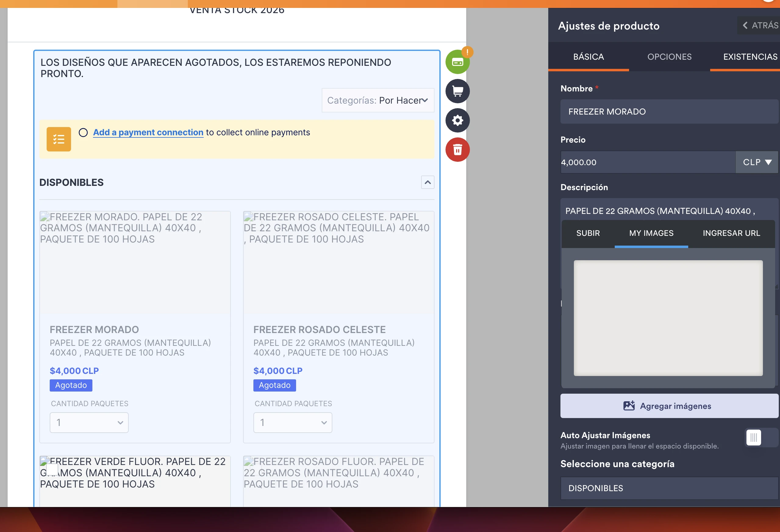
Task: Open FREEZER ROSADO CELESTE quantity dropdown
Action: (293, 423)
